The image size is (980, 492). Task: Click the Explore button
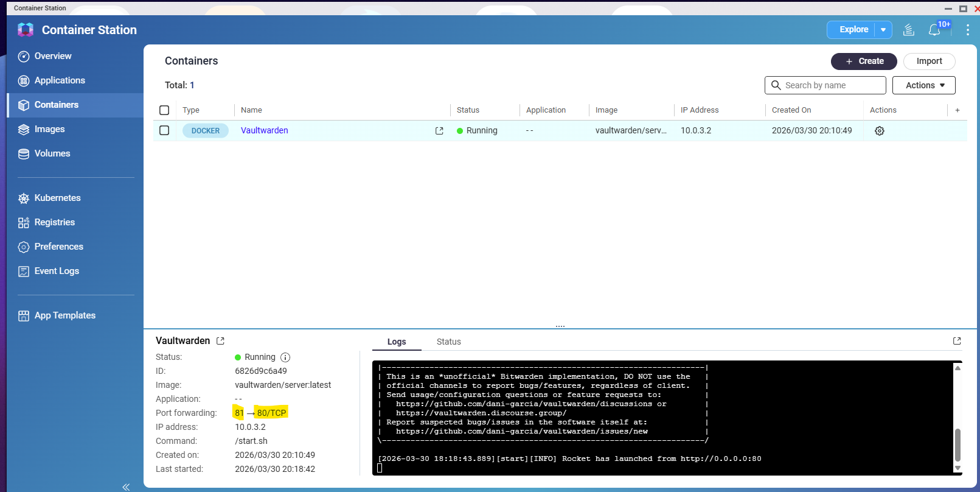pos(853,29)
